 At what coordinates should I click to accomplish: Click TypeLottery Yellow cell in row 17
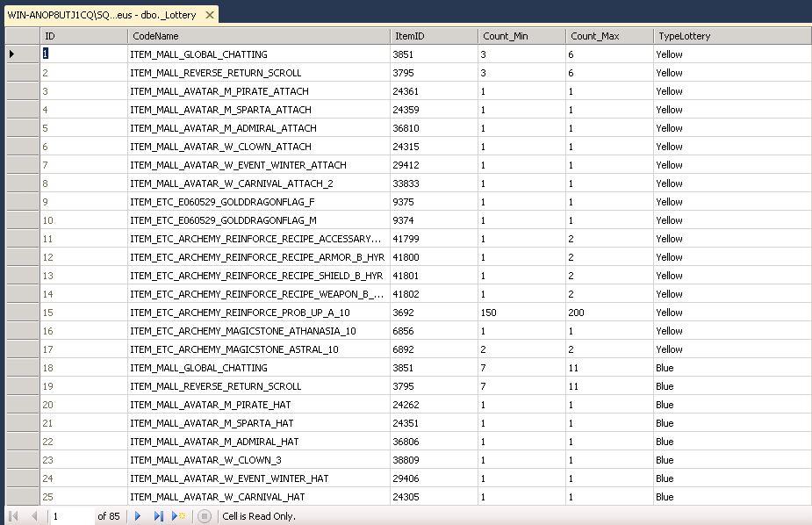click(732, 349)
